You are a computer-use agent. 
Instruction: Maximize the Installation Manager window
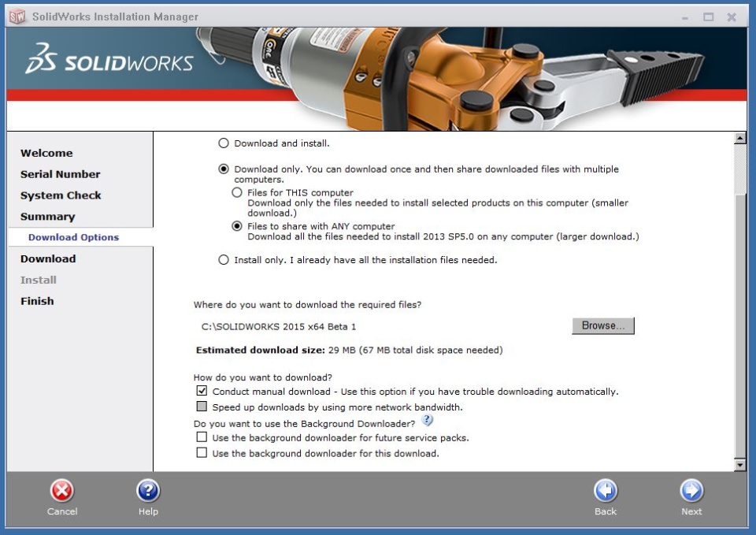click(x=708, y=17)
